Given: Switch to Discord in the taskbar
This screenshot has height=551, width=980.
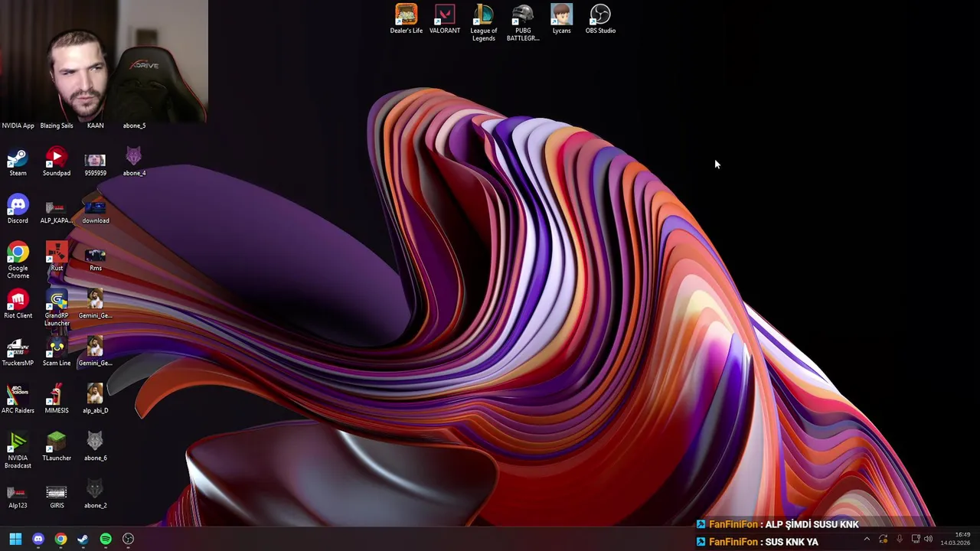Looking at the screenshot, I should pyautogui.click(x=38, y=539).
